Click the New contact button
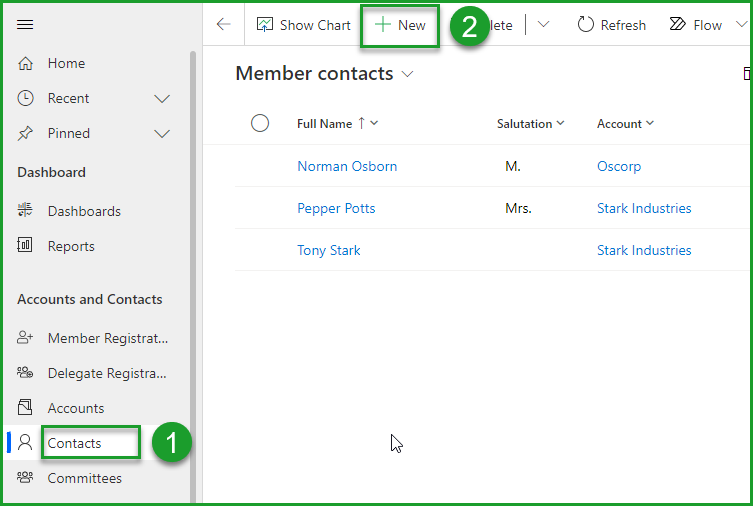The width and height of the screenshot is (753, 506). (x=400, y=25)
